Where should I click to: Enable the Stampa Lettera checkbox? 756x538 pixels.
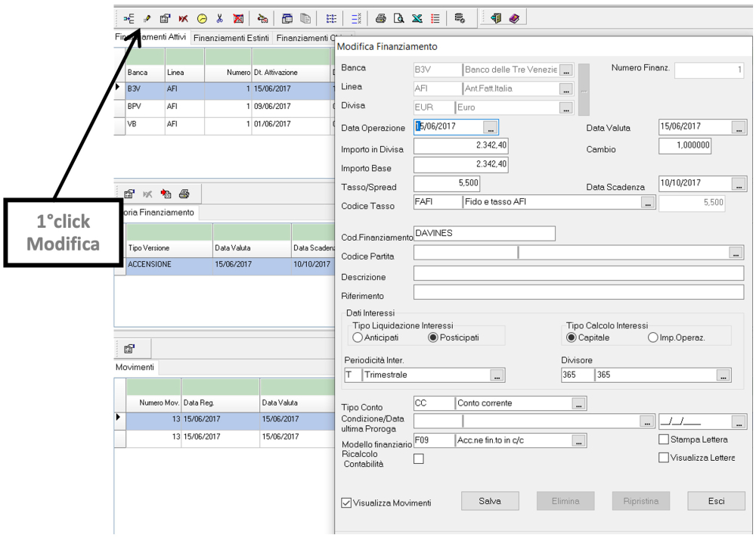click(x=664, y=440)
